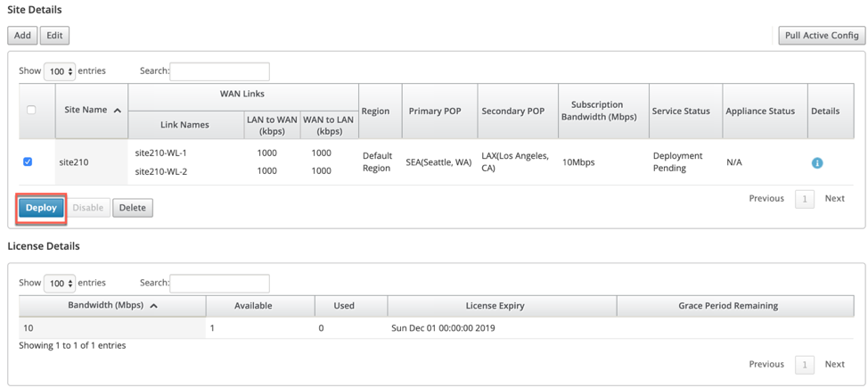Click the Used column header
The width and height of the screenshot is (868, 388).
tap(351, 305)
